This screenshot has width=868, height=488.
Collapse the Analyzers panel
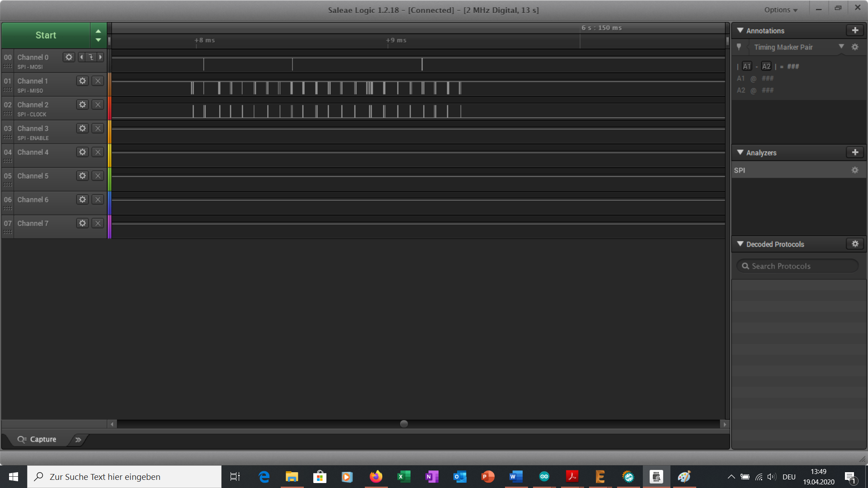pyautogui.click(x=740, y=152)
